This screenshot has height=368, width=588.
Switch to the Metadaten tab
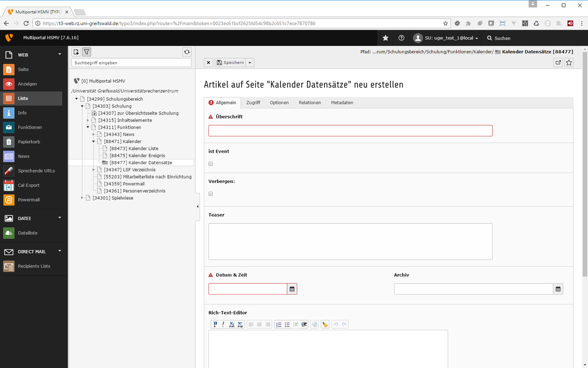tap(342, 103)
